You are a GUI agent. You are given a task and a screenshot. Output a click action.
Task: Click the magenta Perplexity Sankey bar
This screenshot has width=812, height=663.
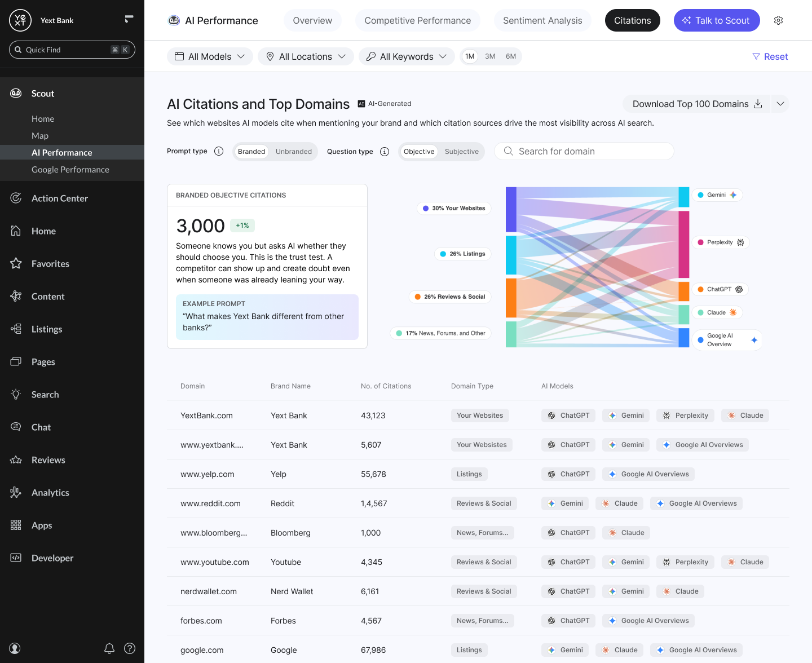point(684,244)
